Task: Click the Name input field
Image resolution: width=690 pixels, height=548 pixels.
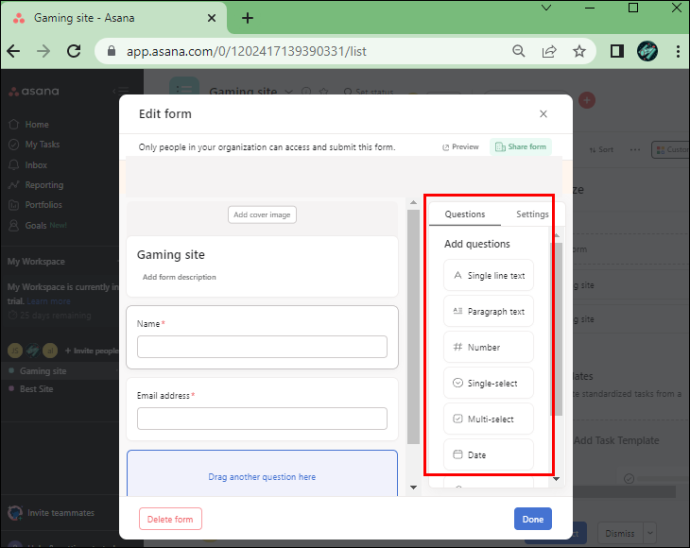Action: pos(262,347)
